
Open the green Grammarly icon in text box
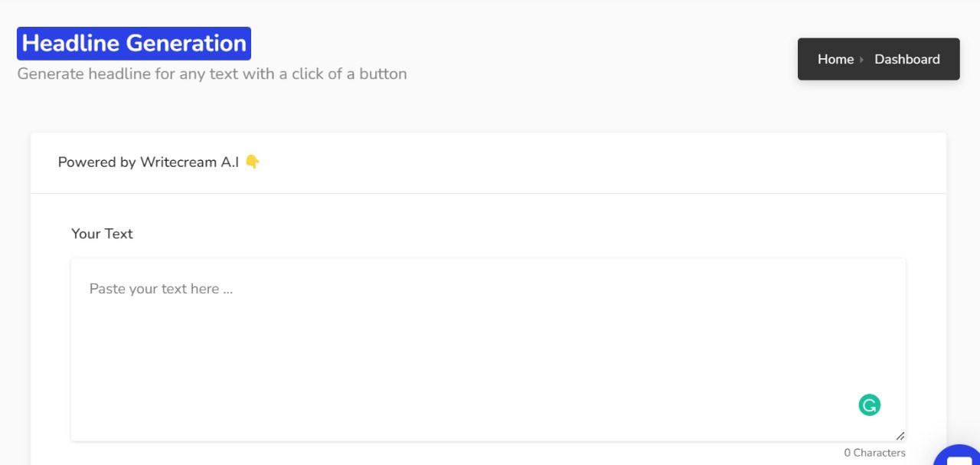coord(869,405)
